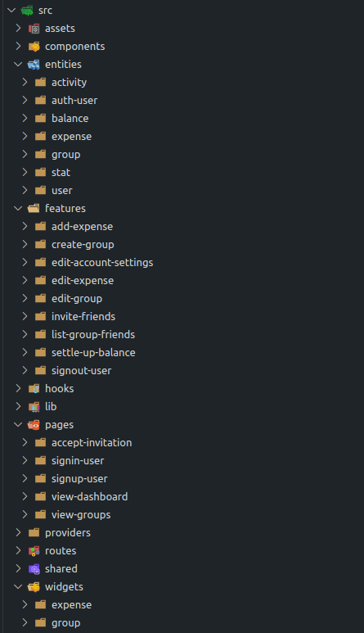Click the widgets folder icon

click(x=34, y=587)
